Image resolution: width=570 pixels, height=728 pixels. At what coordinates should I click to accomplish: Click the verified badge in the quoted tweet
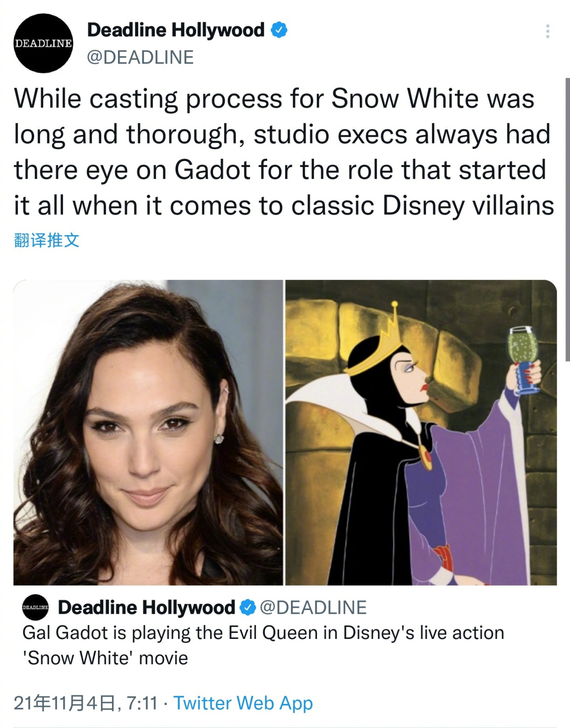(x=248, y=607)
